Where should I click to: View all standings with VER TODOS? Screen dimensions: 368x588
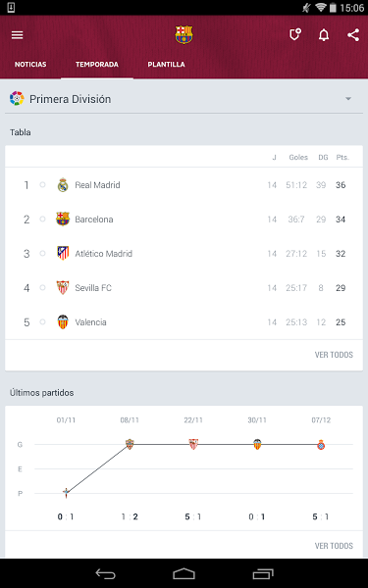pyautogui.click(x=334, y=355)
